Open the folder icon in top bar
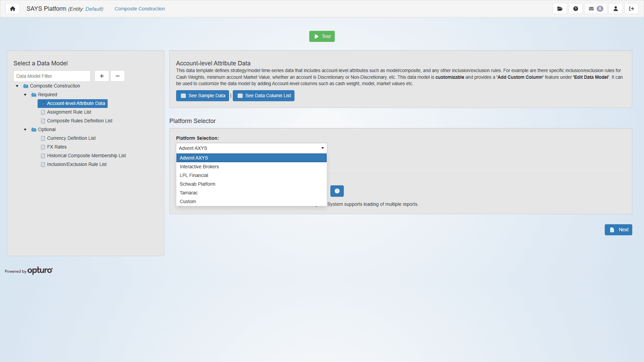 point(560,9)
